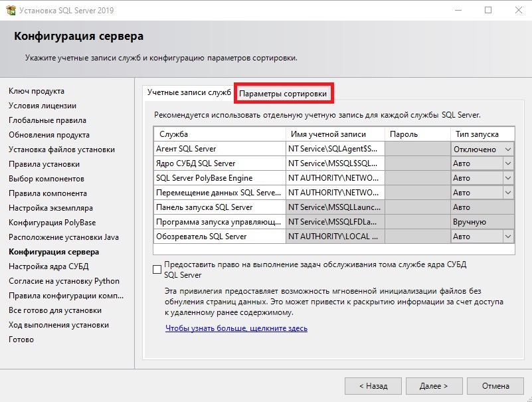Click the bold Конфигурация сервера step in sidebar
The height and width of the screenshot is (402, 532).
click(x=54, y=252)
